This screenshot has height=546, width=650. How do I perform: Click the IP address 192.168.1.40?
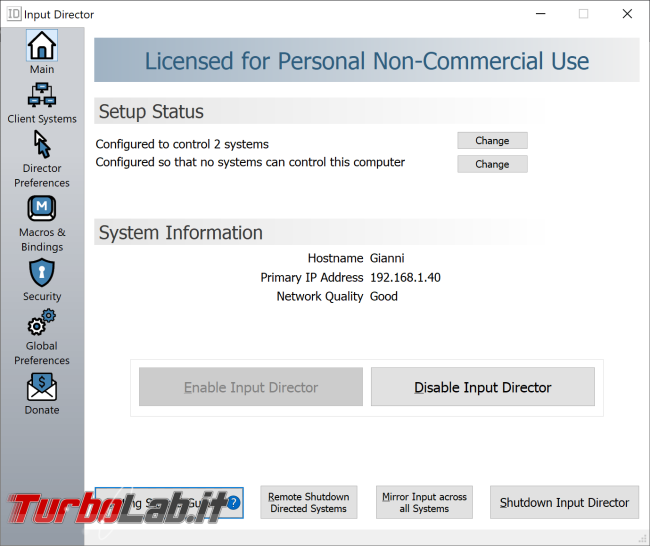click(x=405, y=277)
